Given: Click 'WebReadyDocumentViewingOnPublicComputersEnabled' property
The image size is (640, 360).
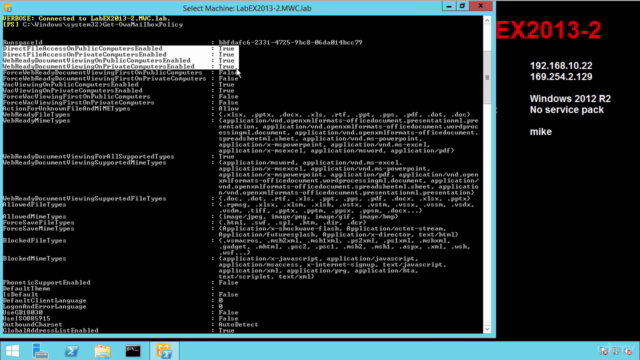Looking at the screenshot, I should click(x=97, y=60).
